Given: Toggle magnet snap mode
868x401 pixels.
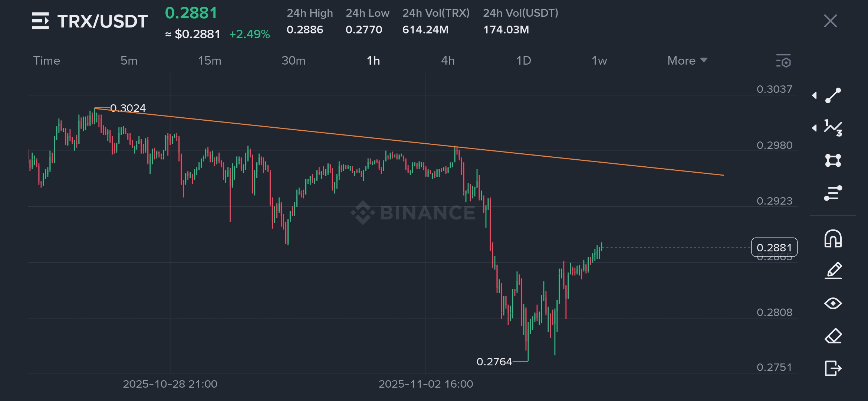Looking at the screenshot, I should [833, 238].
